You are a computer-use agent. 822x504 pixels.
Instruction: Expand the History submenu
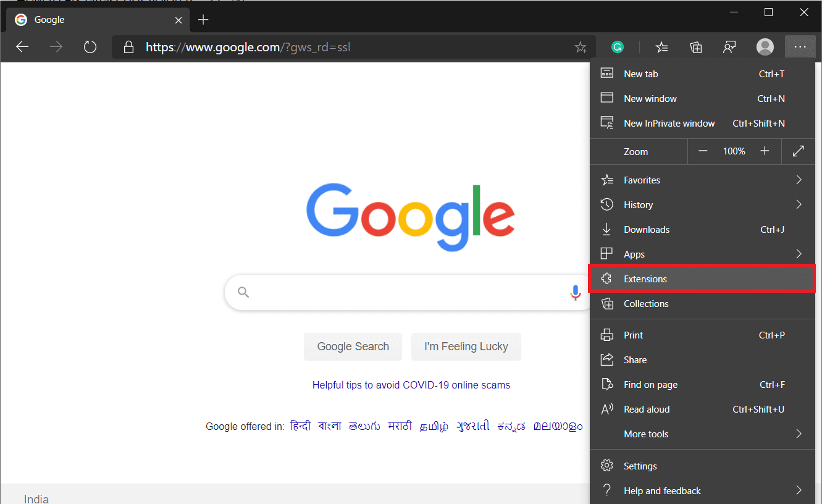pos(799,205)
